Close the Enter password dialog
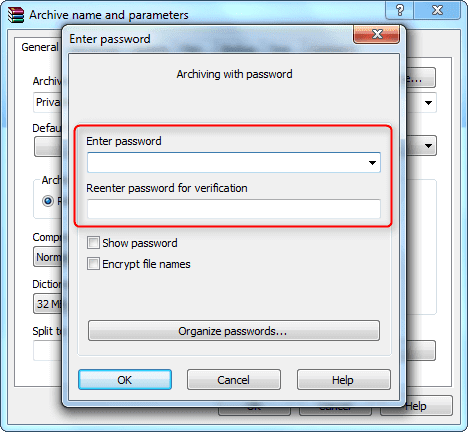 click(377, 34)
